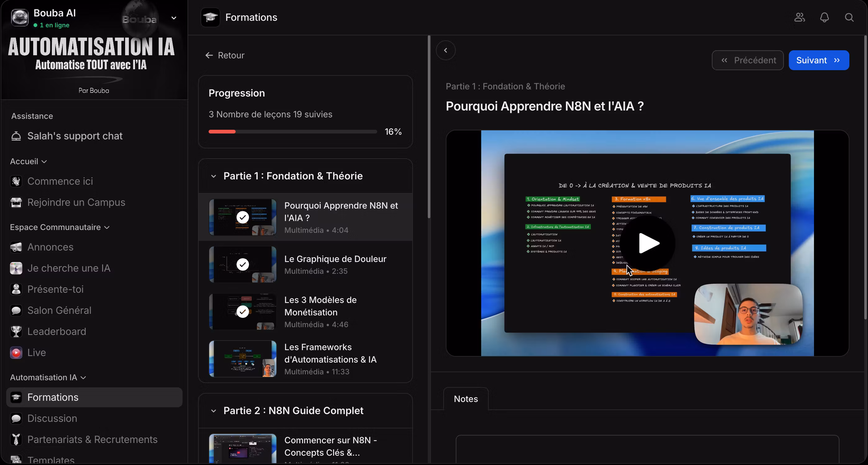Click the Les Frameworks lesson thumbnail
Image resolution: width=868 pixels, height=465 pixels.
(x=242, y=359)
